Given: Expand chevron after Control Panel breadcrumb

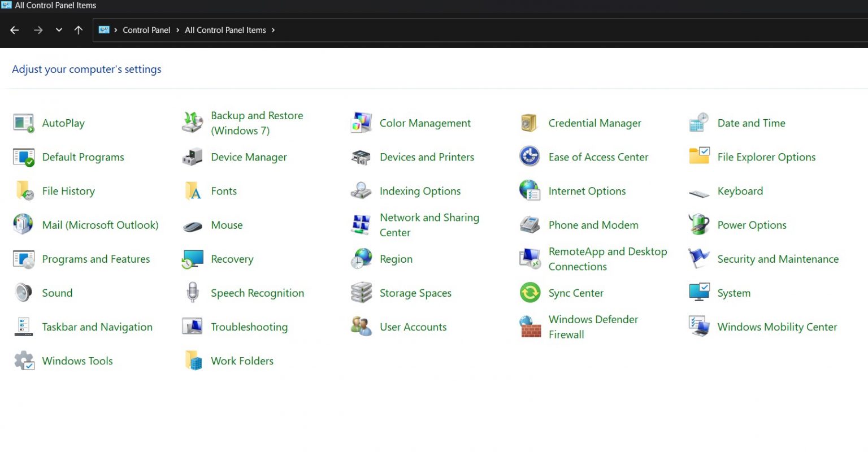Looking at the screenshot, I should point(177,30).
